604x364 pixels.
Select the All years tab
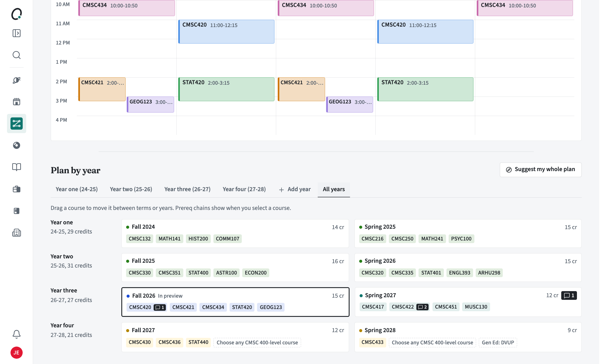(x=334, y=189)
